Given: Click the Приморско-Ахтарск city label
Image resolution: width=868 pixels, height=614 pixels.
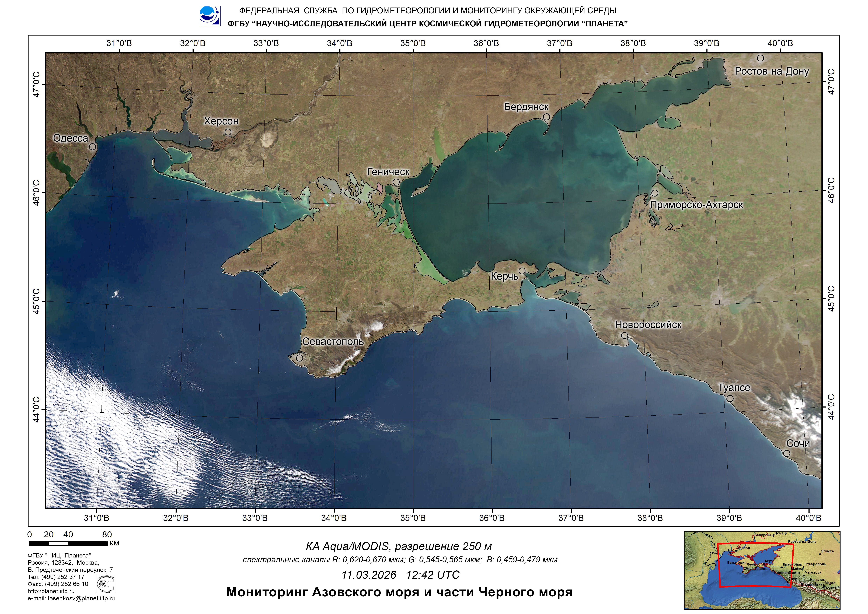Looking at the screenshot, I should pos(696,205).
